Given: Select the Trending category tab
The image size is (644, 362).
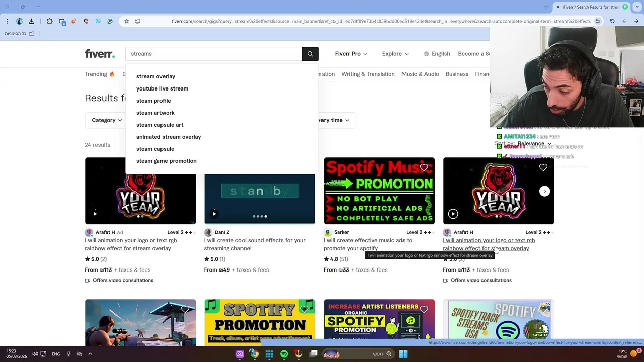Looking at the screenshot, I should click(100, 74).
